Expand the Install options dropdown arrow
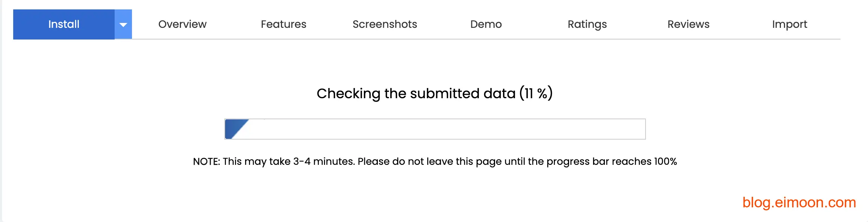The height and width of the screenshot is (222, 868). (123, 25)
